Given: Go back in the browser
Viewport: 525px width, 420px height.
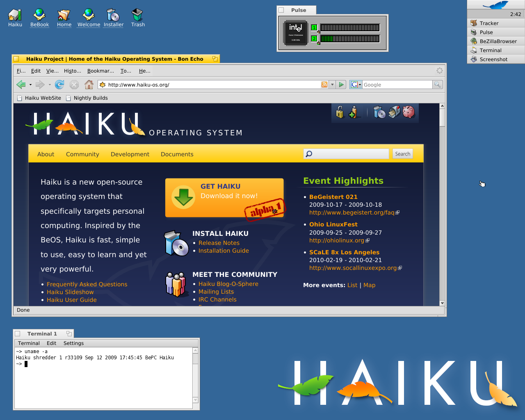Looking at the screenshot, I should pos(21,84).
